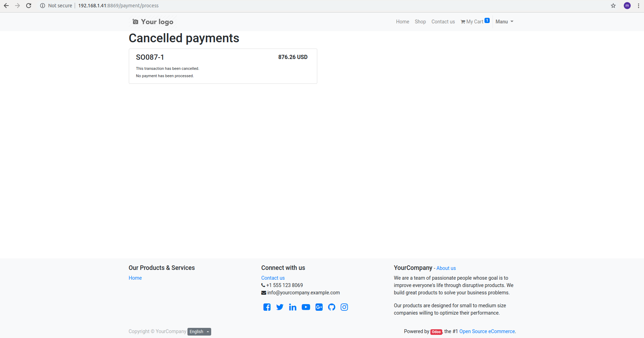
Task: Open the Twitter social link icon
Action: 280,307
